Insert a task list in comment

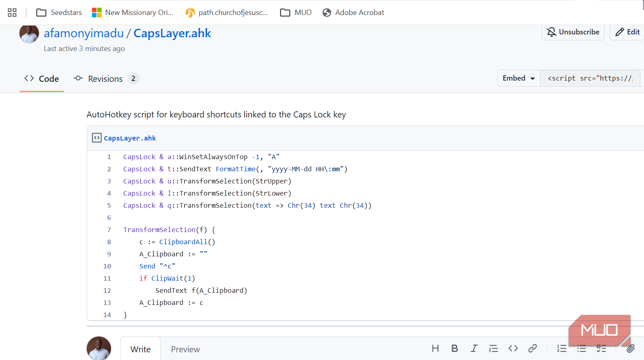601,348
